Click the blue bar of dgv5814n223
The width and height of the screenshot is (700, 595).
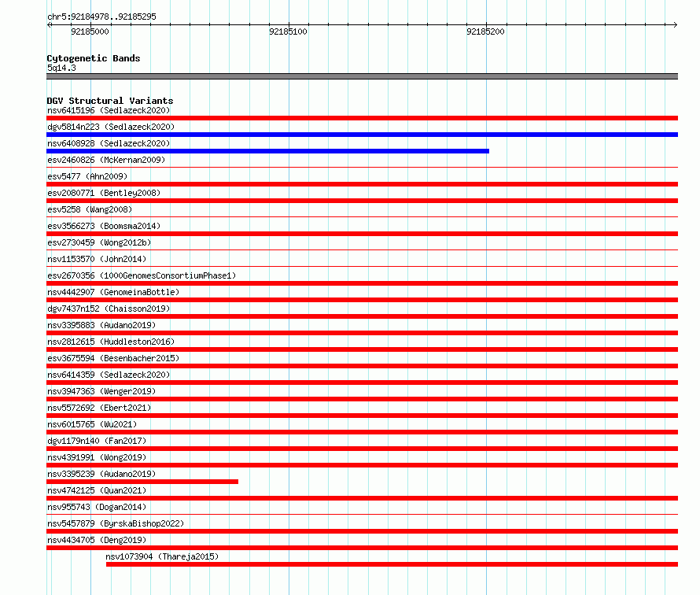[362, 135]
